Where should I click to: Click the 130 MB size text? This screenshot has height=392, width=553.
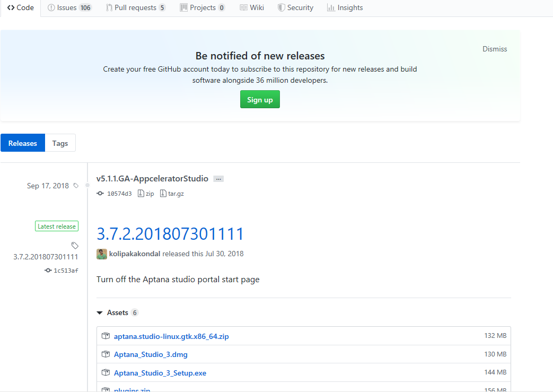click(495, 354)
